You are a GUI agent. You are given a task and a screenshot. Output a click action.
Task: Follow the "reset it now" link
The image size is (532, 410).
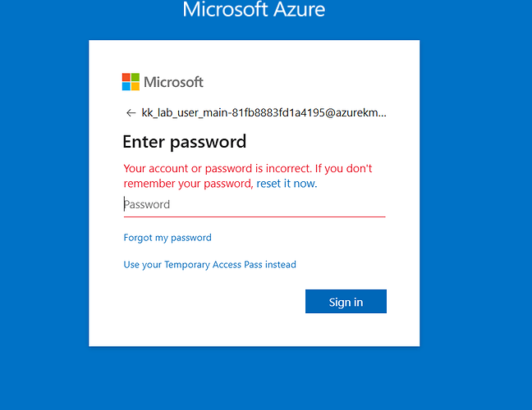[x=286, y=184]
